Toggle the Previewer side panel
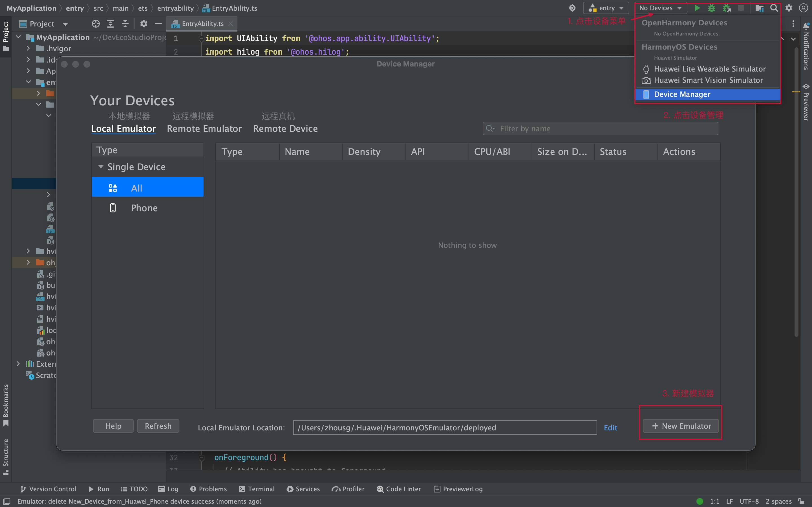 coord(806,102)
